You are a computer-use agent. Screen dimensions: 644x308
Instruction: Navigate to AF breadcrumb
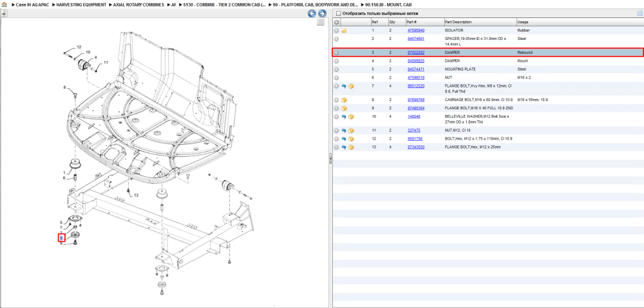(173, 5)
